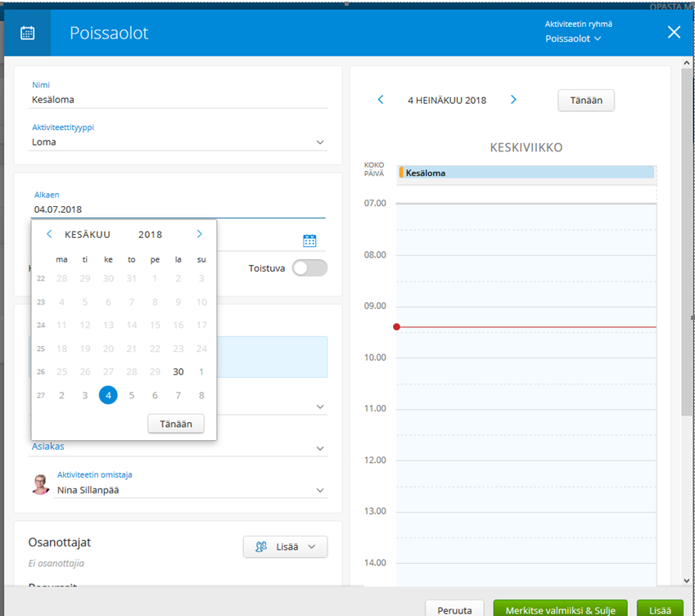Click the 2018 year label in the date picker
Image resolution: width=695 pixels, height=616 pixels.
[151, 235]
